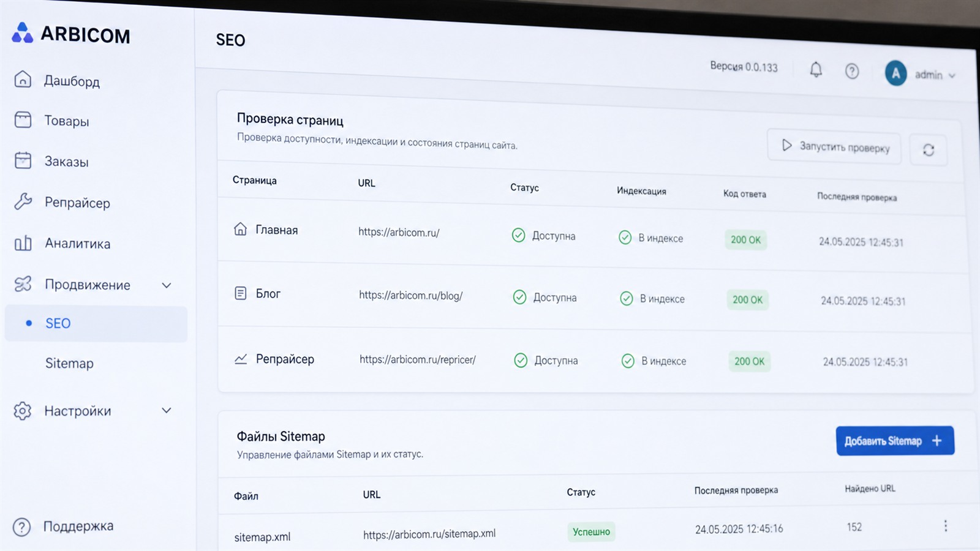This screenshot has width=980, height=551.
Task: Click plus icon in Добавить Sitemap
Action: 937,441
